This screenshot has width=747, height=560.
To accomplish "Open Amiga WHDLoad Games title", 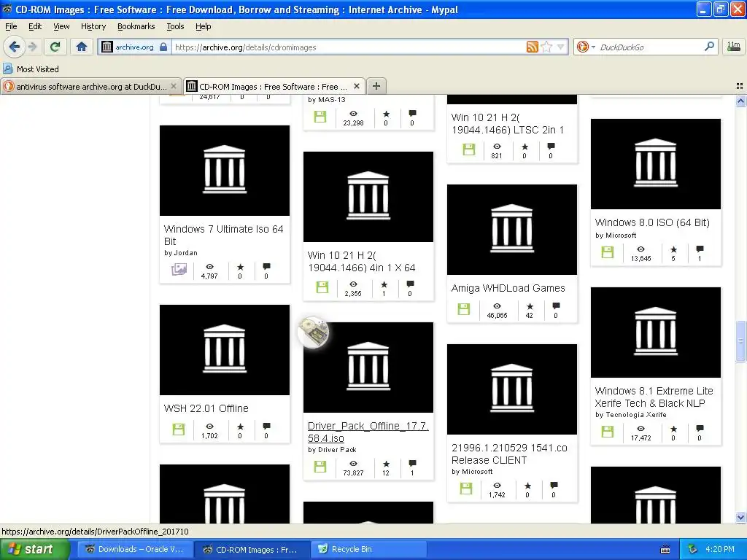I will [x=508, y=288].
